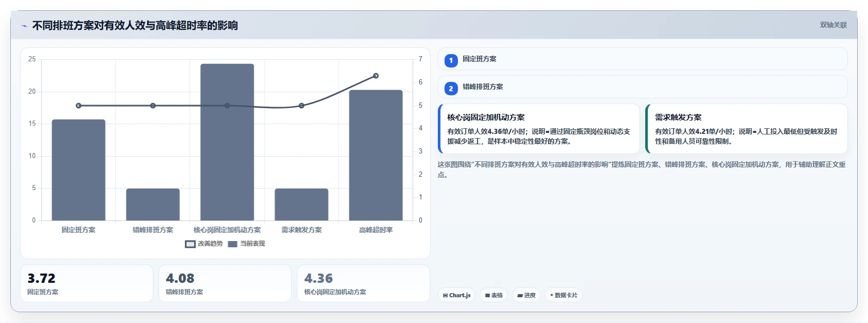Select the 表格 tag chip
868x323 pixels.
(x=494, y=295)
